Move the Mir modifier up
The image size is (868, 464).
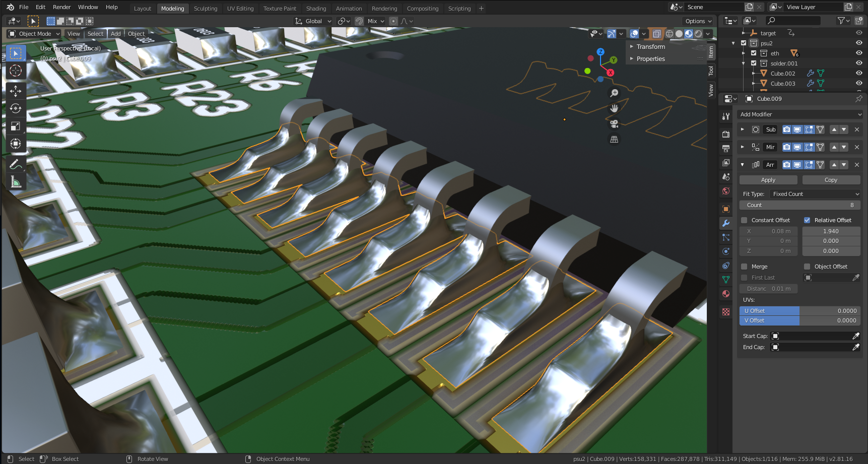pos(834,147)
